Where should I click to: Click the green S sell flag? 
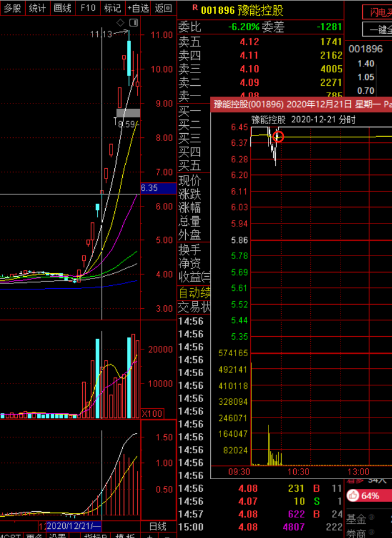click(x=317, y=501)
